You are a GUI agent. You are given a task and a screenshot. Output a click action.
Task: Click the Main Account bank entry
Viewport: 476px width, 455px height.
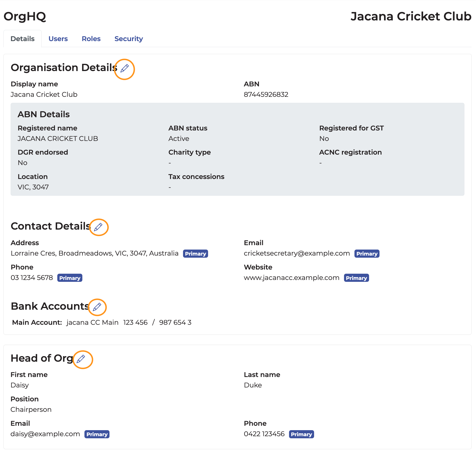102,323
